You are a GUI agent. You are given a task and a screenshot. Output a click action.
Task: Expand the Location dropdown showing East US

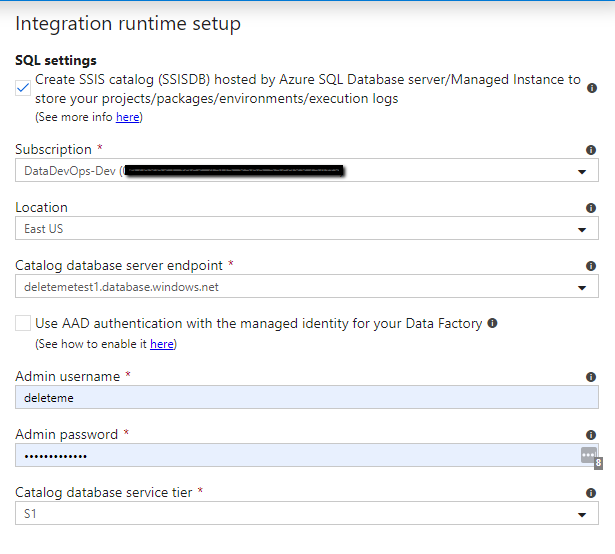coord(581,230)
